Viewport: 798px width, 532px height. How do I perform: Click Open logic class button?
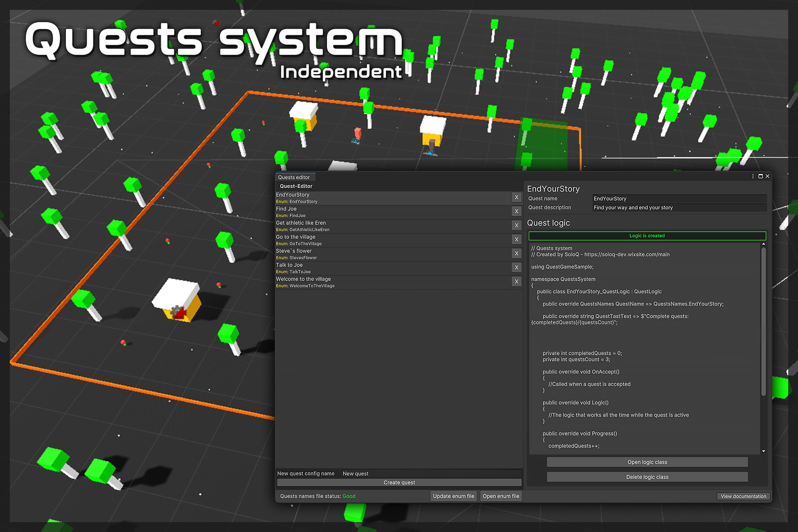point(647,462)
